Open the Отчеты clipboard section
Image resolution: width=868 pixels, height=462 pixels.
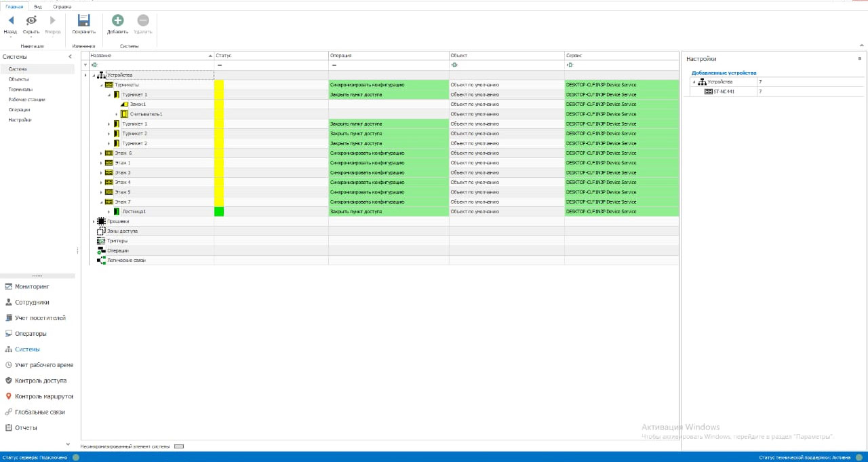26,428
